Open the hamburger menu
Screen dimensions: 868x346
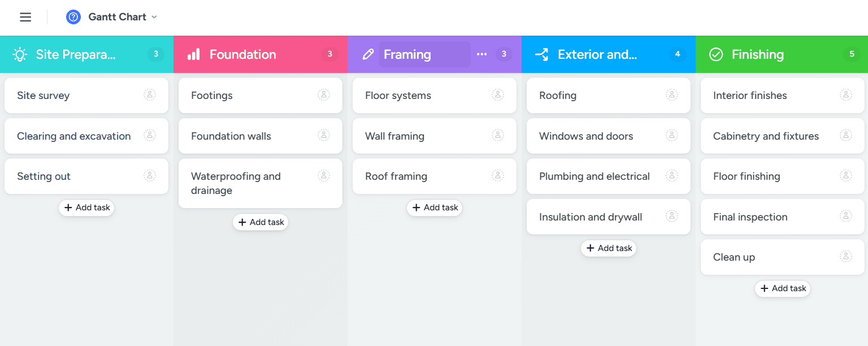point(25,17)
